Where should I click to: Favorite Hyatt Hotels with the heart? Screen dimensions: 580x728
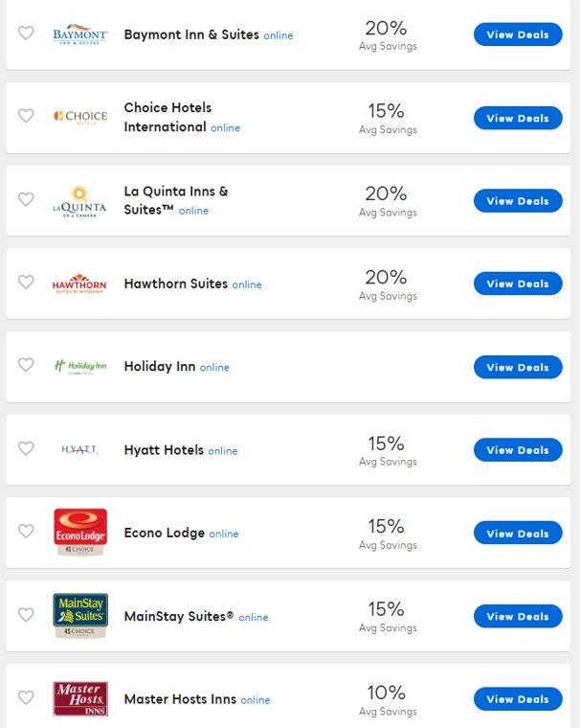(x=26, y=448)
